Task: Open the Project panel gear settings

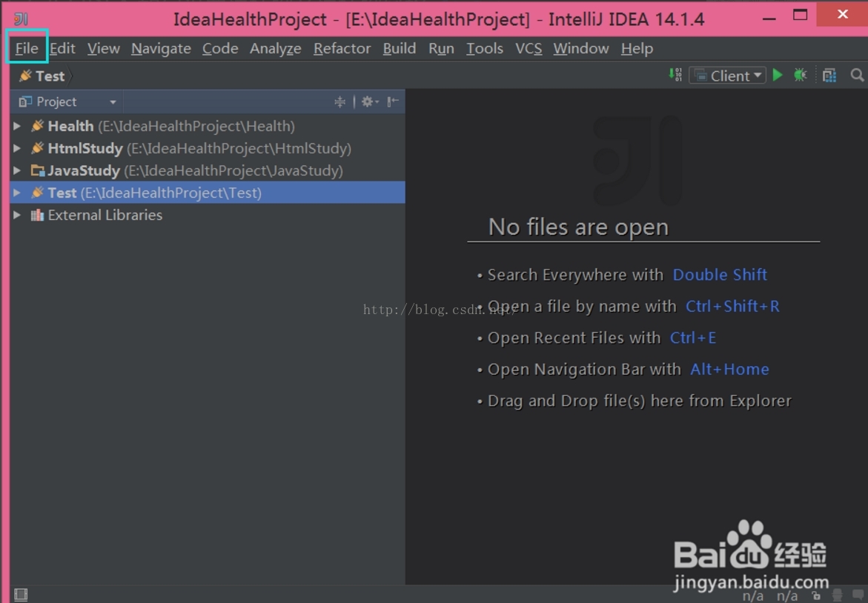Action: [370, 101]
